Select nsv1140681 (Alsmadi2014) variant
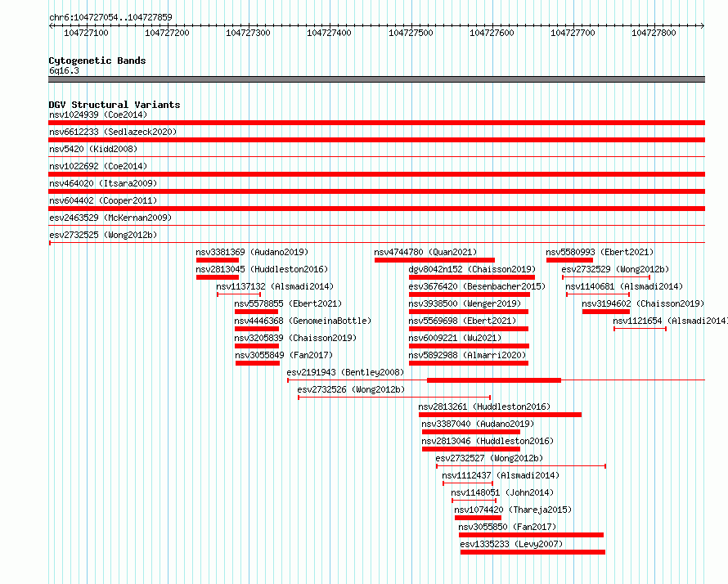728x584 pixels. pos(624,286)
